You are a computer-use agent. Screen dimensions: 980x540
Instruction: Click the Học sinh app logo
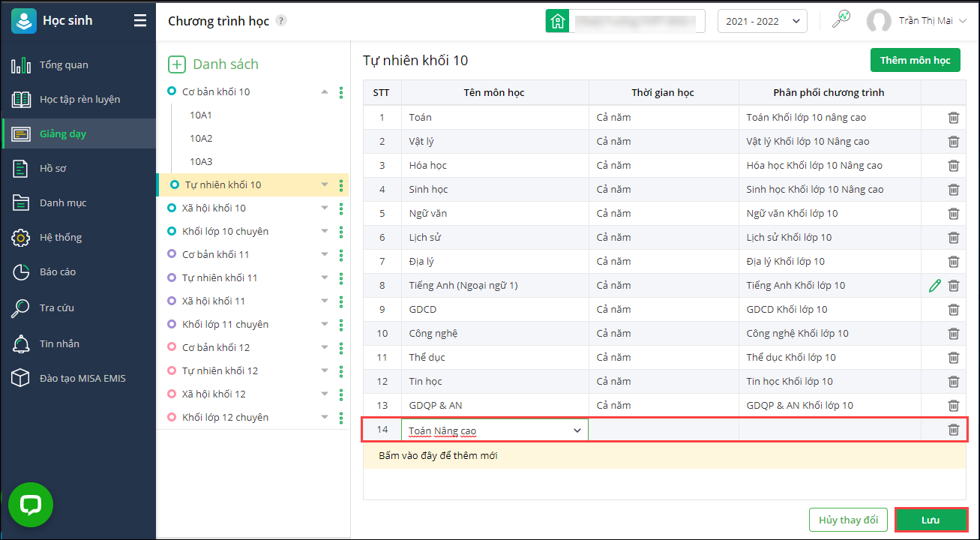23,21
